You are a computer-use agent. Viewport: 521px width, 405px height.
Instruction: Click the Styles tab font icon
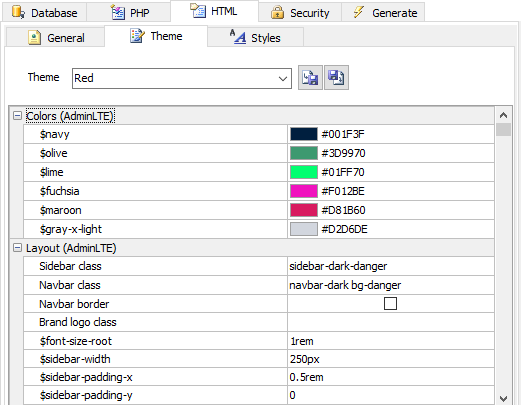coord(238,37)
